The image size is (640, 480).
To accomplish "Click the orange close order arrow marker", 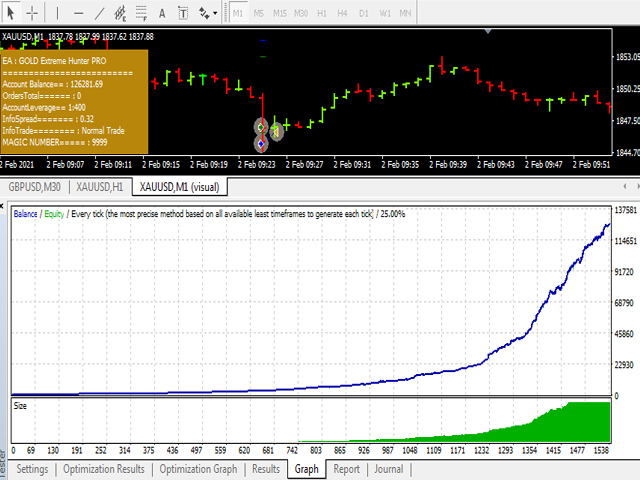I will (x=276, y=133).
